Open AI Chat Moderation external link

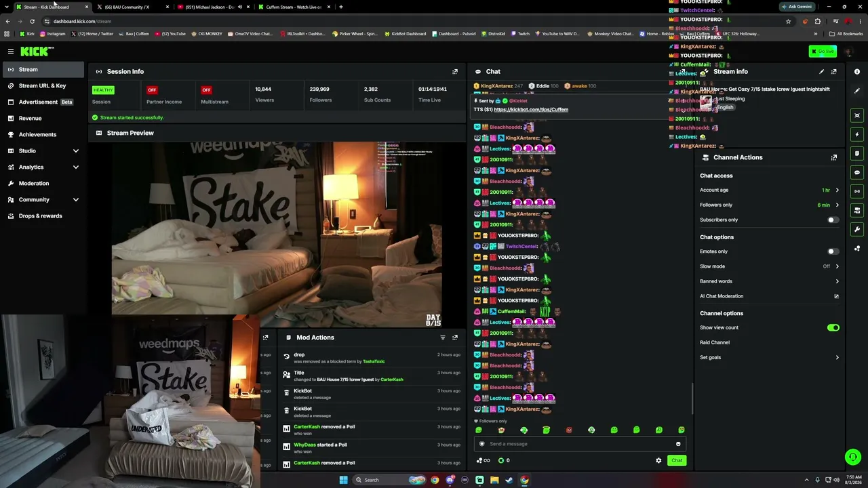pos(836,296)
